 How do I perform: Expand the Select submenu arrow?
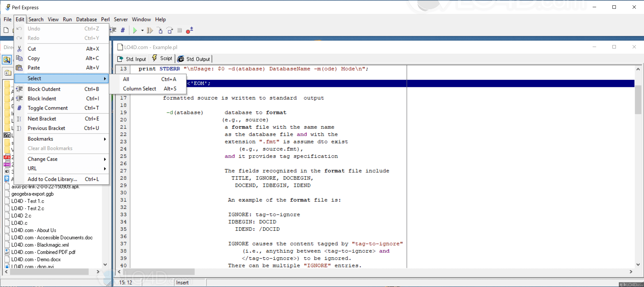tap(105, 78)
